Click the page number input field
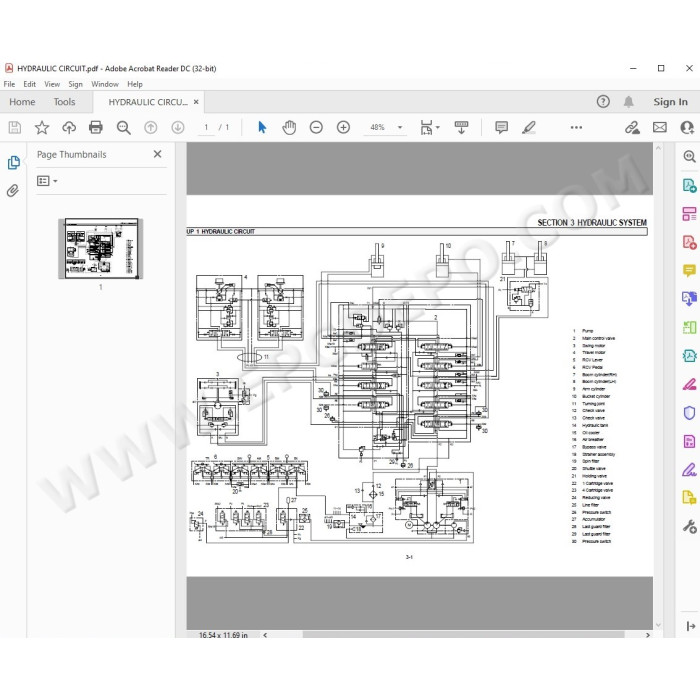700x700 pixels. pyautogui.click(x=206, y=128)
